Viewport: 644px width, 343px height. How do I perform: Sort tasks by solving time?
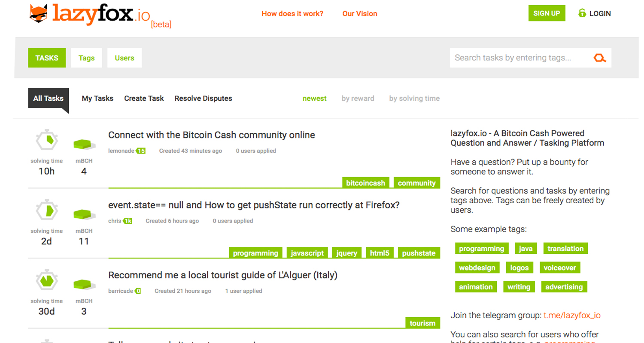click(x=414, y=98)
